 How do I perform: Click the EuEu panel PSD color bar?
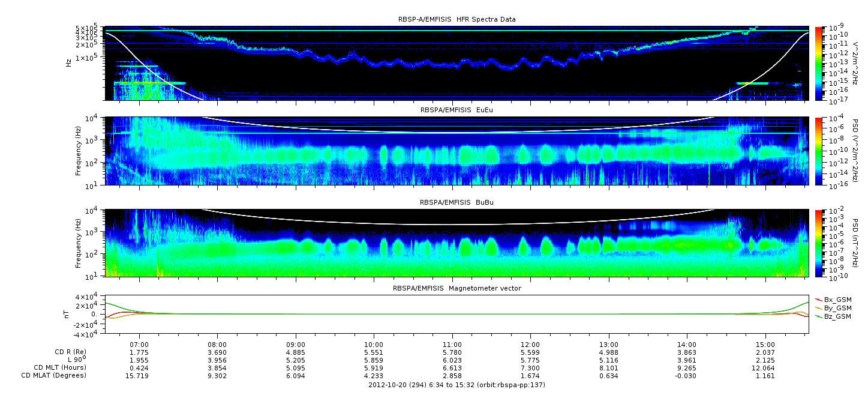[x=819, y=151]
